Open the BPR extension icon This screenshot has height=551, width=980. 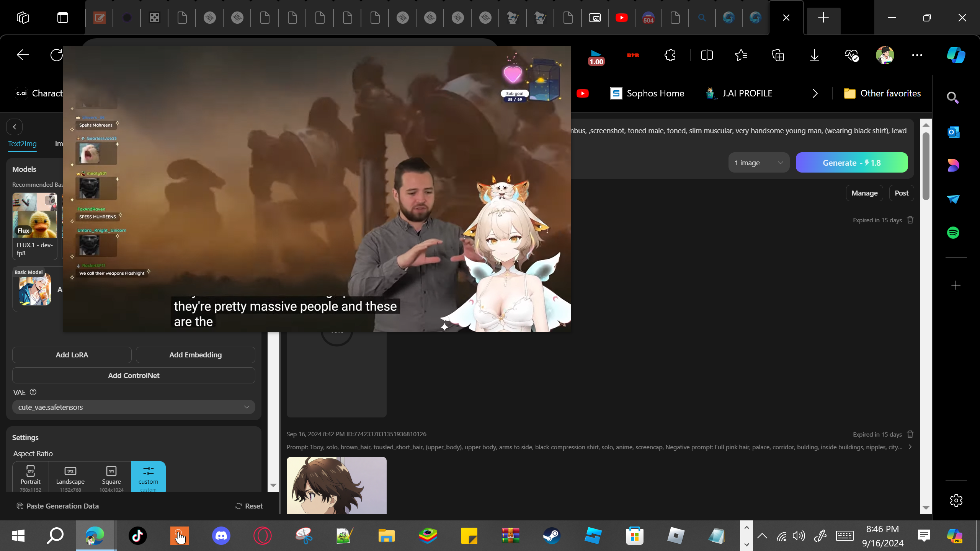pyautogui.click(x=633, y=55)
